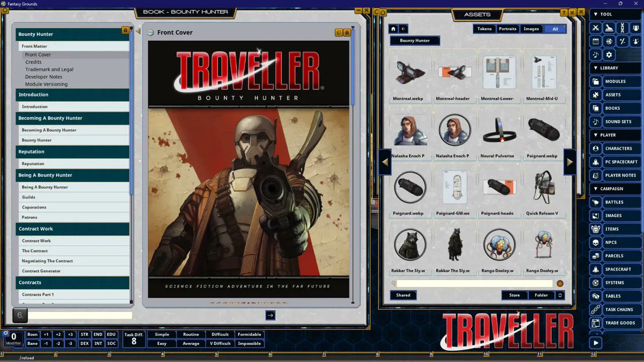This screenshot has width=644, height=362.
Task: Click the Books icon in Library
Action: pos(595,108)
